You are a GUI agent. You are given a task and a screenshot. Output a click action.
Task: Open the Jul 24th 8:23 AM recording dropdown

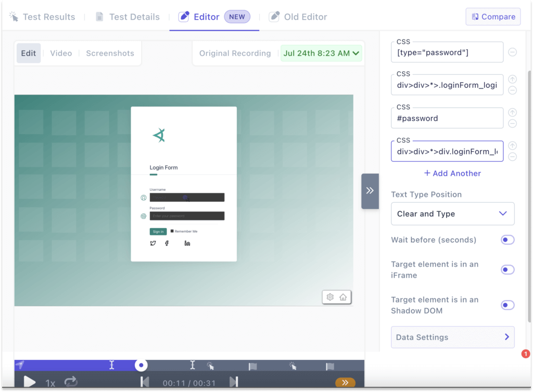pos(321,53)
